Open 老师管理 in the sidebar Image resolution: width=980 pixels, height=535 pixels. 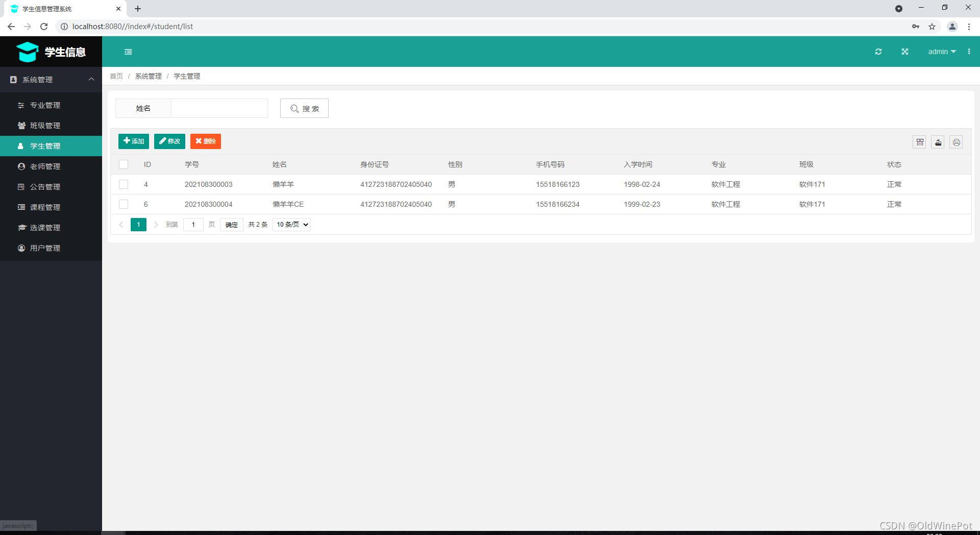coord(51,166)
